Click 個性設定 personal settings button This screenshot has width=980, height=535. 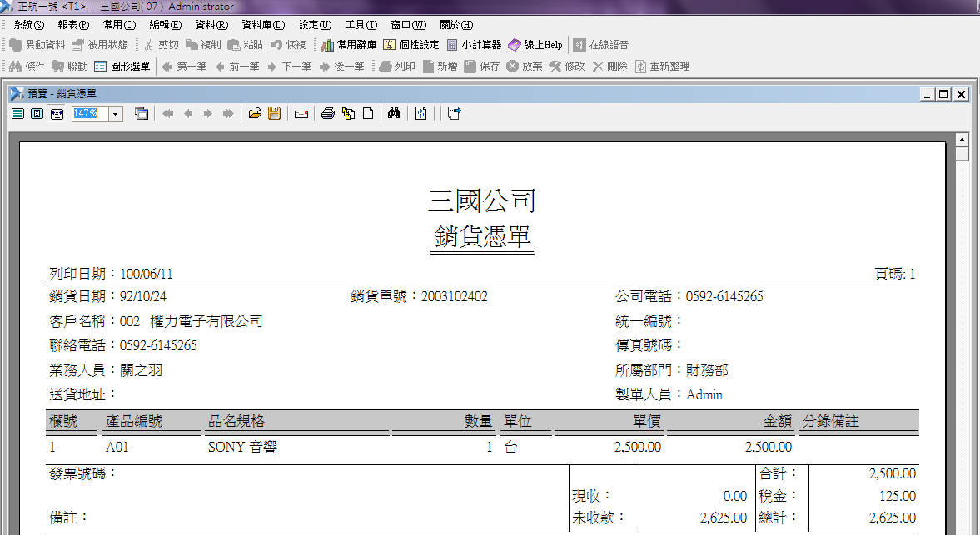coord(410,45)
